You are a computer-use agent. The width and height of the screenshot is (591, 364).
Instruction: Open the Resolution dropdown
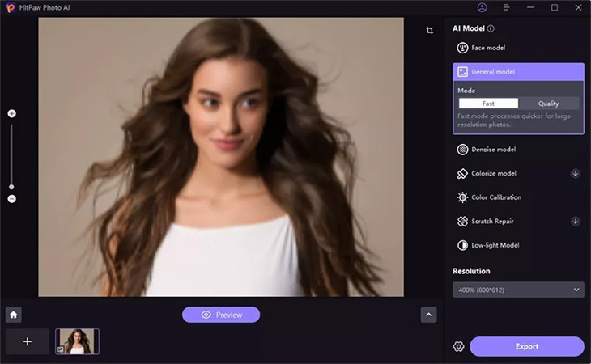point(518,290)
